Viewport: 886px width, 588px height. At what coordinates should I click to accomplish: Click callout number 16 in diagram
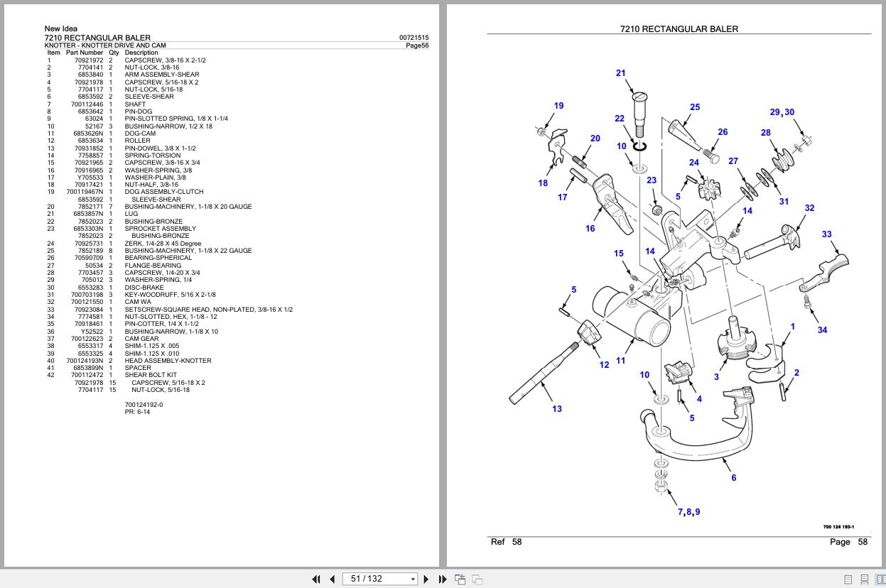[590, 229]
